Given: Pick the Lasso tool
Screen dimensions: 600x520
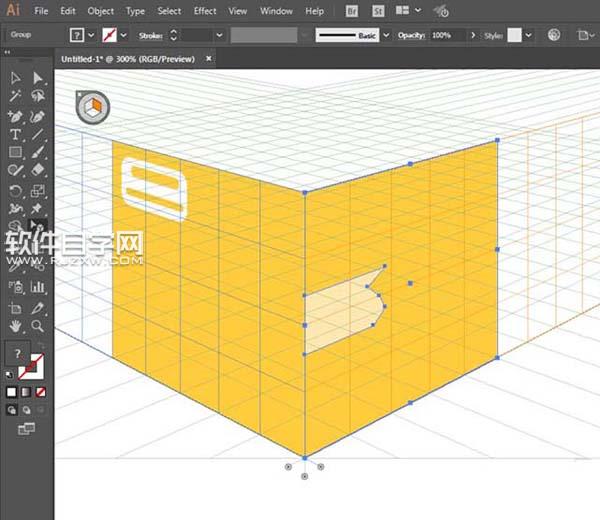Looking at the screenshot, I should pyautogui.click(x=38, y=96).
